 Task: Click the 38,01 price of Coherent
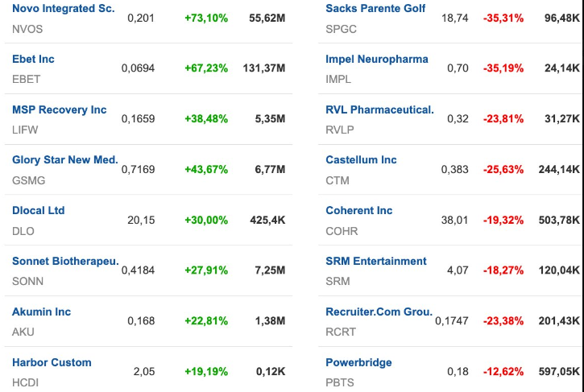455,221
